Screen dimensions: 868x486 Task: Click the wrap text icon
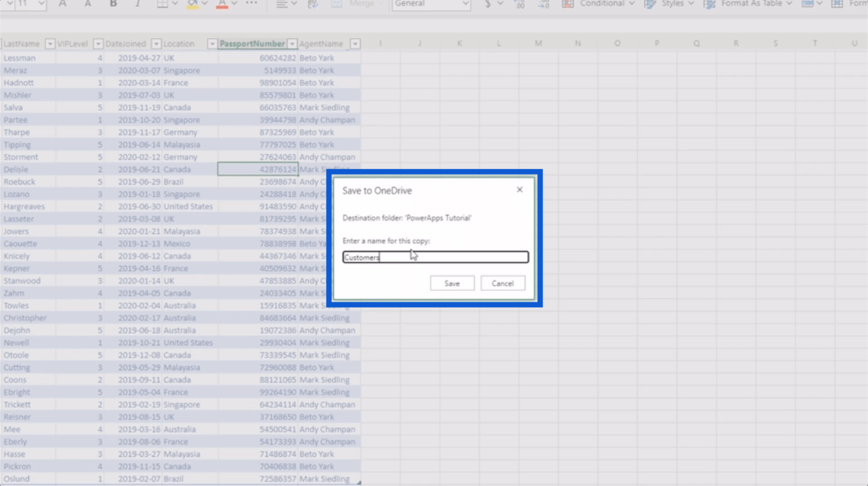click(313, 4)
